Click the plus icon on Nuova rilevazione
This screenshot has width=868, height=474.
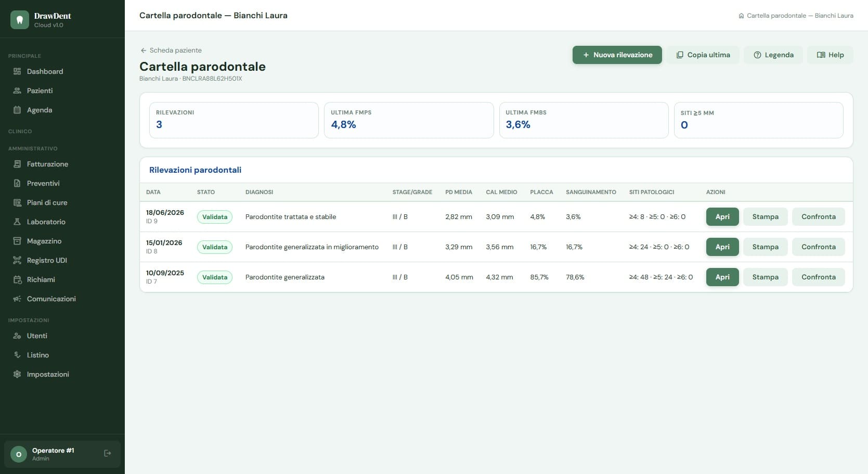[x=586, y=55]
